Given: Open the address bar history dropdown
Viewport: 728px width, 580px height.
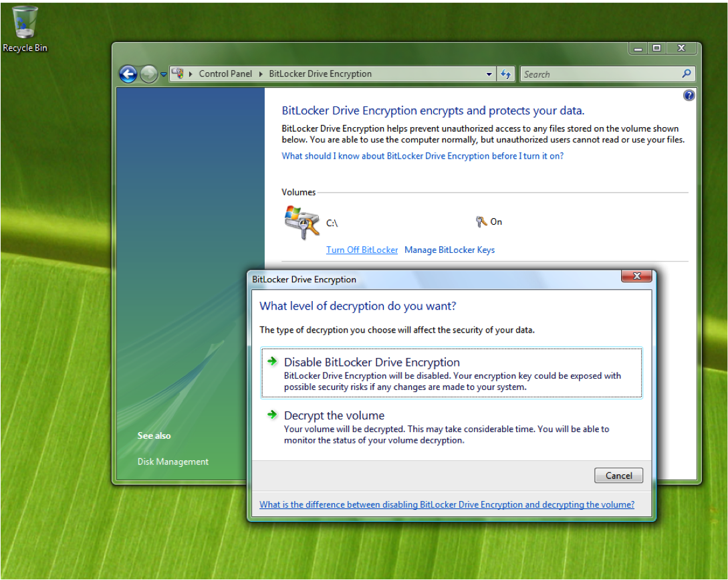Looking at the screenshot, I should 489,74.
